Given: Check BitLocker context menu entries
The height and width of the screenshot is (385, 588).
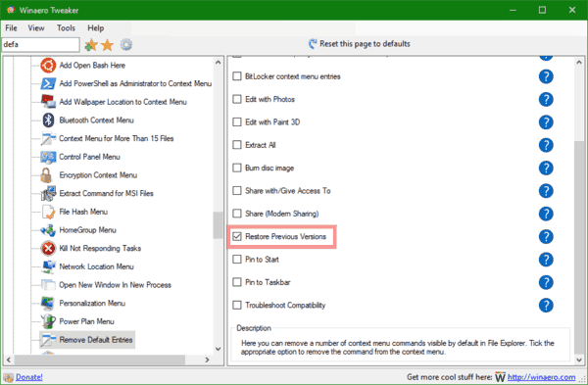Looking at the screenshot, I should (237, 76).
